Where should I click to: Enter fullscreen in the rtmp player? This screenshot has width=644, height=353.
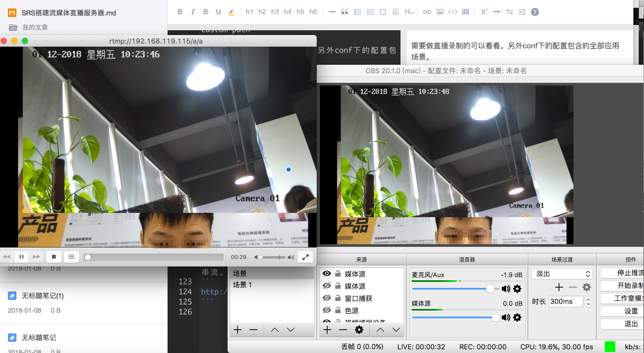click(x=305, y=257)
